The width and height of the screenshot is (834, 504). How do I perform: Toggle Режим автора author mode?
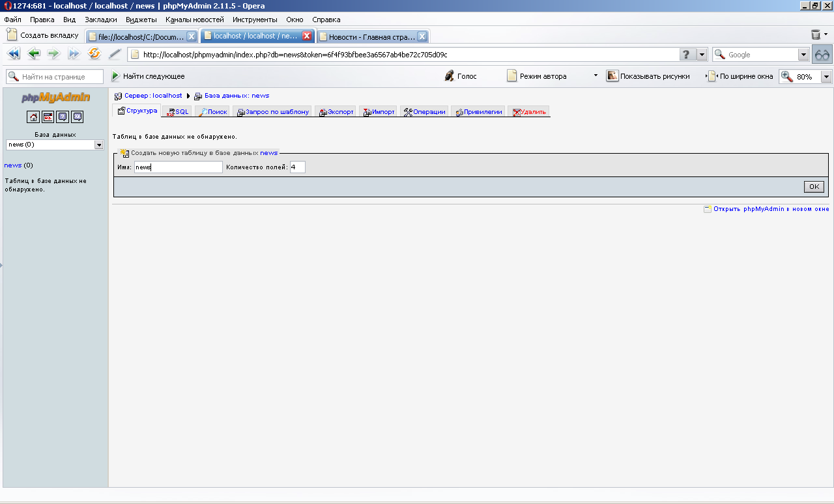click(x=537, y=76)
